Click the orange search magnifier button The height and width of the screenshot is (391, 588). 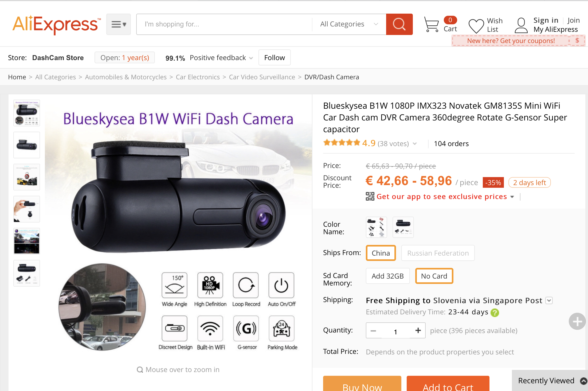click(399, 24)
